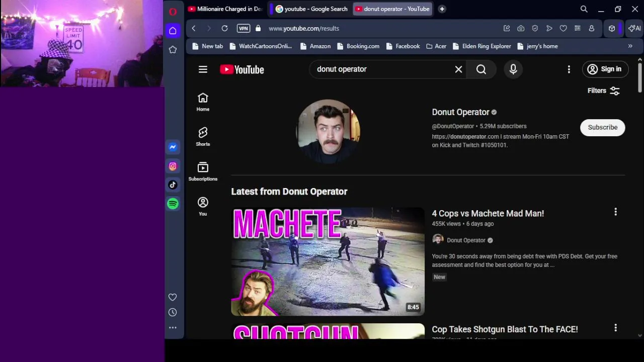Open the Aria AI button
This screenshot has width=644, height=362.
pyautogui.click(x=634, y=29)
